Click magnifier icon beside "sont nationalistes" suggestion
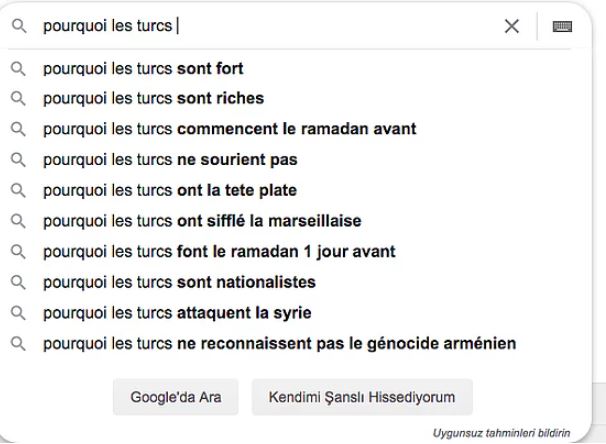 [x=18, y=282]
